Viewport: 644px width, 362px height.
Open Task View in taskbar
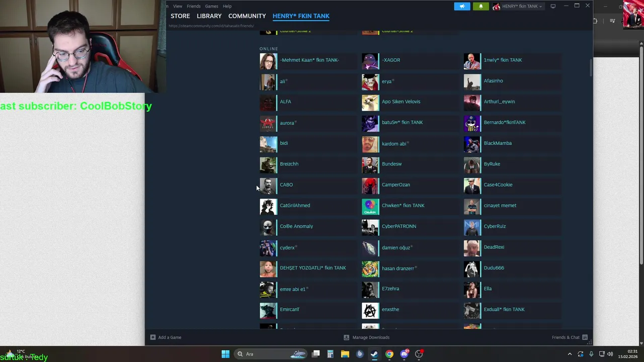tap(315, 354)
